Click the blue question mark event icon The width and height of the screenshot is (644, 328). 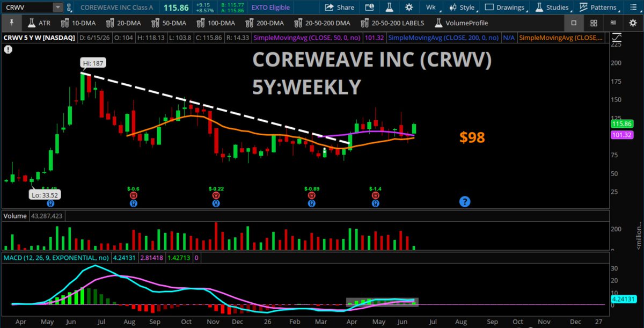point(465,202)
